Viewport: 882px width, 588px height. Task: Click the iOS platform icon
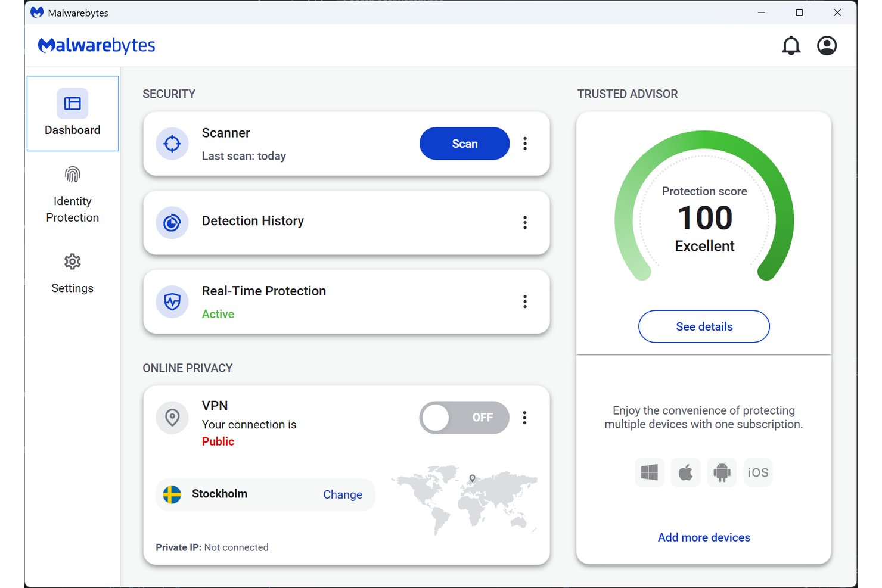758,472
